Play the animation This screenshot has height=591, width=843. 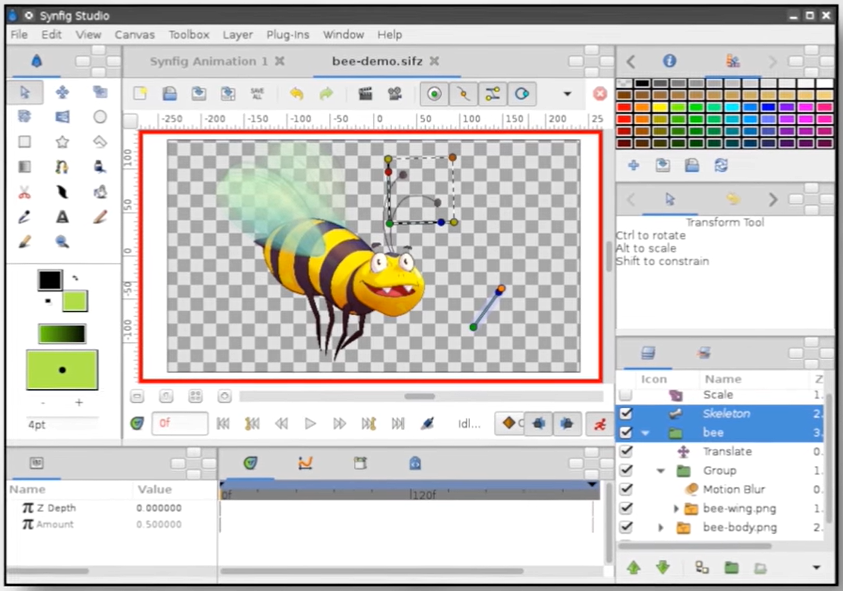click(310, 424)
